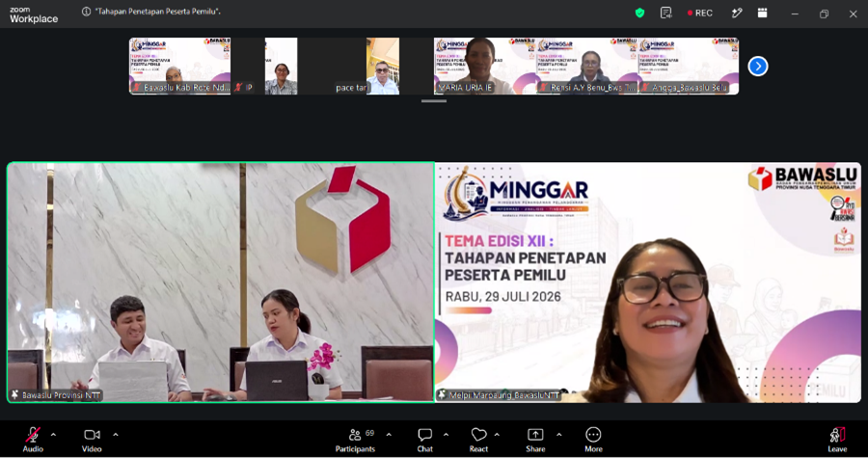Select Angga_Bawaslu Belu participant thumbnail
The image size is (868, 458).
click(x=688, y=66)
